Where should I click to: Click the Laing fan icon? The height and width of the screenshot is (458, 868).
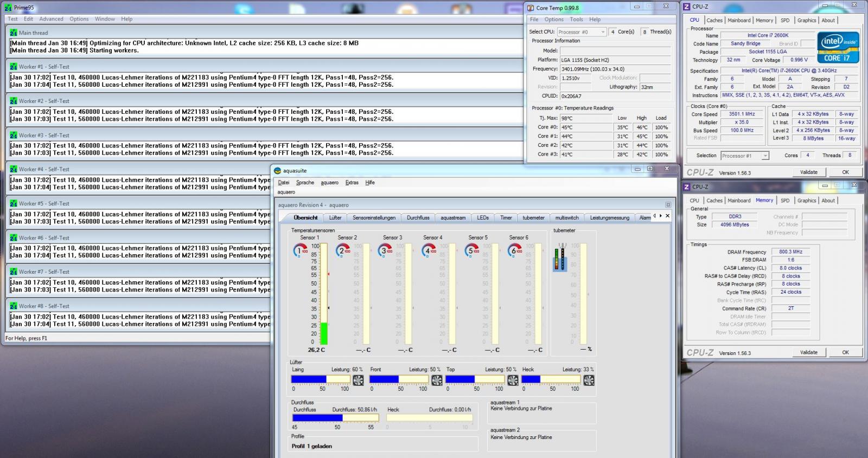(x=358, y=380)
